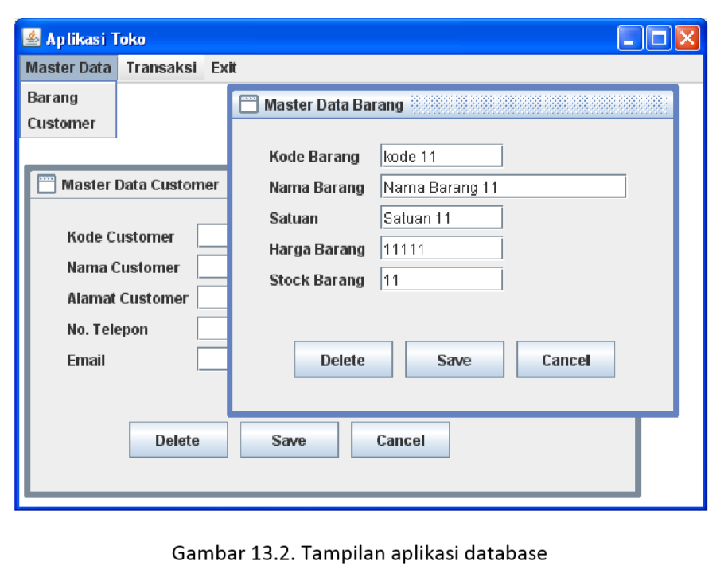The width and height of the screenshot is (728, 577).
Task: Open the Transaksi menu
Action: click(162, 68)
